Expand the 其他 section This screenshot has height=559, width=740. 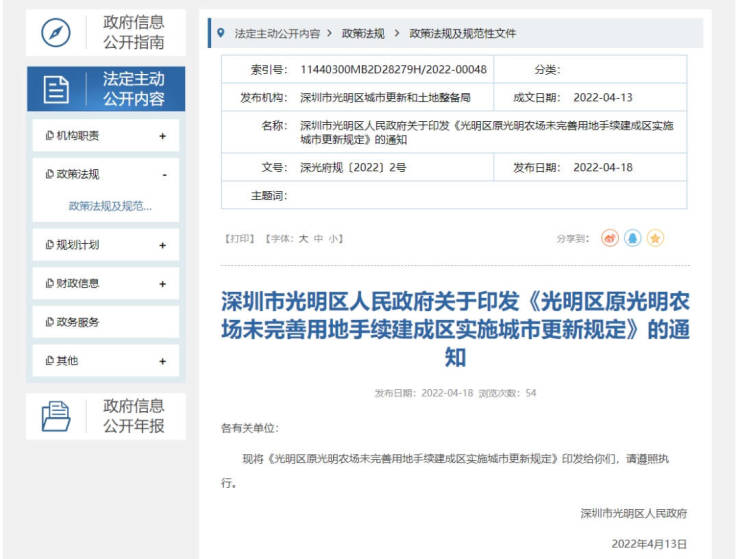pos(162,361)
